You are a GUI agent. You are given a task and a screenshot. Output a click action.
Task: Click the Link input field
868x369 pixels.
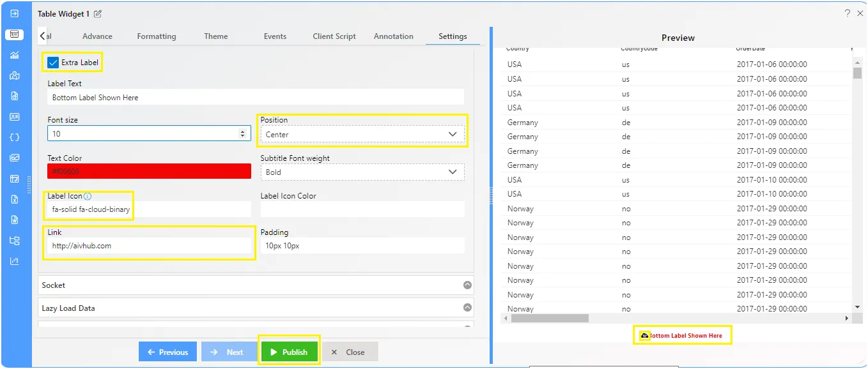pyautogui.click(x=149, y=246)
